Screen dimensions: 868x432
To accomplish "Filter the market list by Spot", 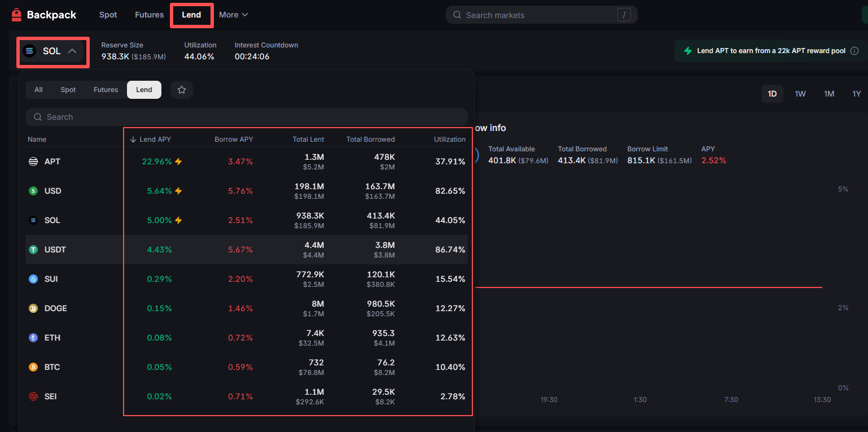I will (x=68, y=90).
